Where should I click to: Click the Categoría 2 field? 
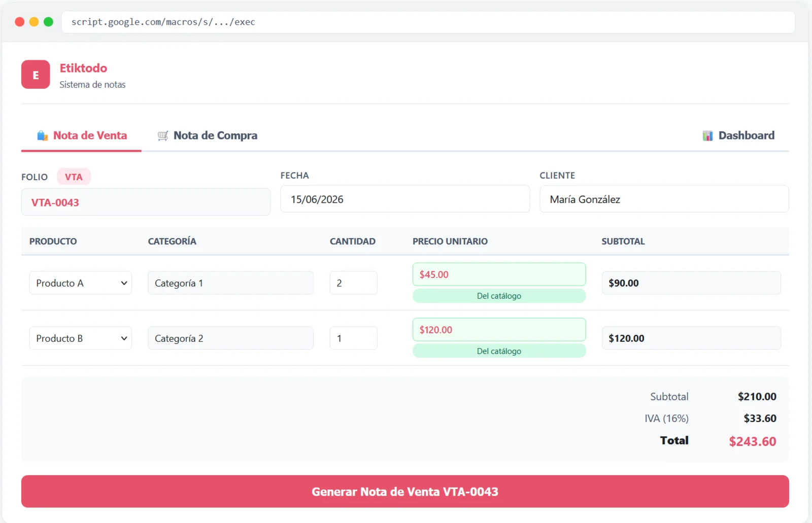pos(231,338)
